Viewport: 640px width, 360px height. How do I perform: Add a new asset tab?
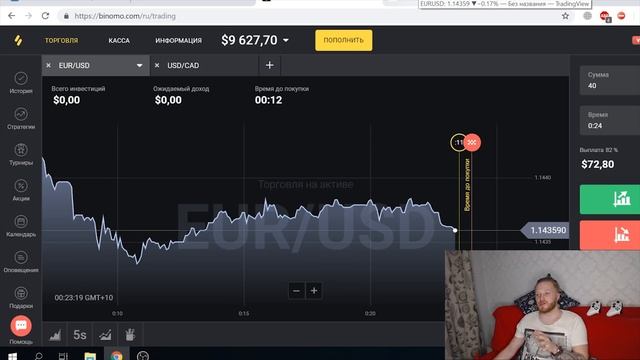[269, 65]
